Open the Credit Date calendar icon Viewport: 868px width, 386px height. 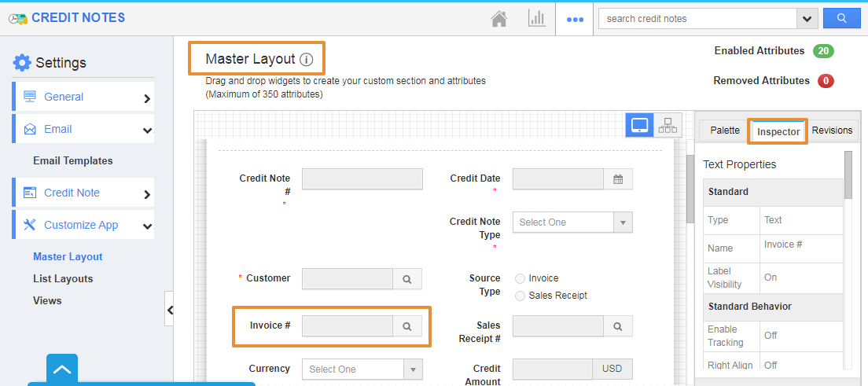coord(618,179)
